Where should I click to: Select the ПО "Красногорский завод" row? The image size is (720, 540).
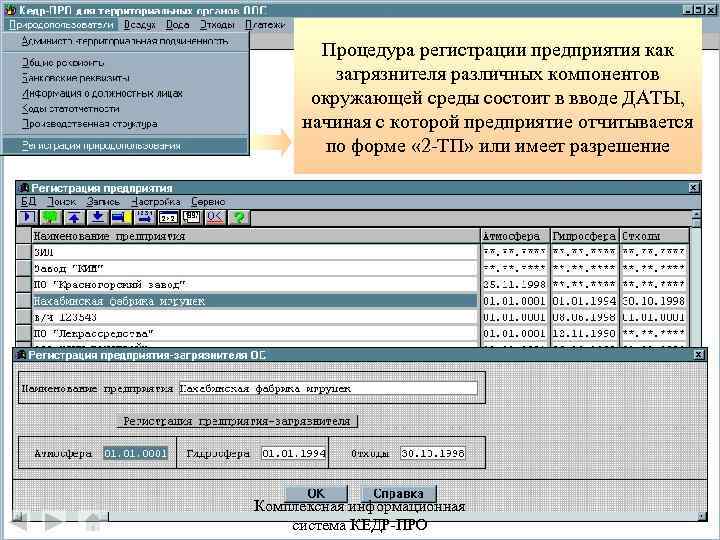click(255, 285)
